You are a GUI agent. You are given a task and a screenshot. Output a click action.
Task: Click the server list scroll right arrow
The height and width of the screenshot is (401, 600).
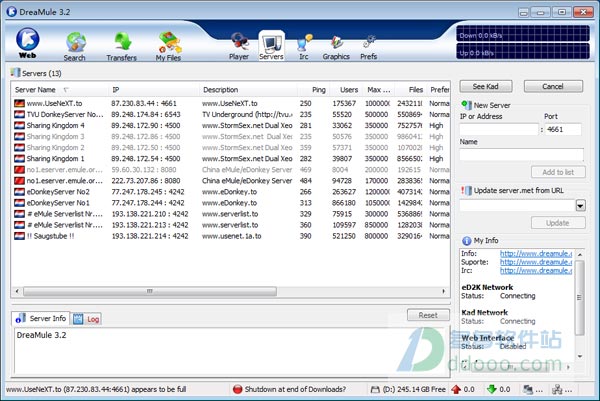(x=443, y=291)
